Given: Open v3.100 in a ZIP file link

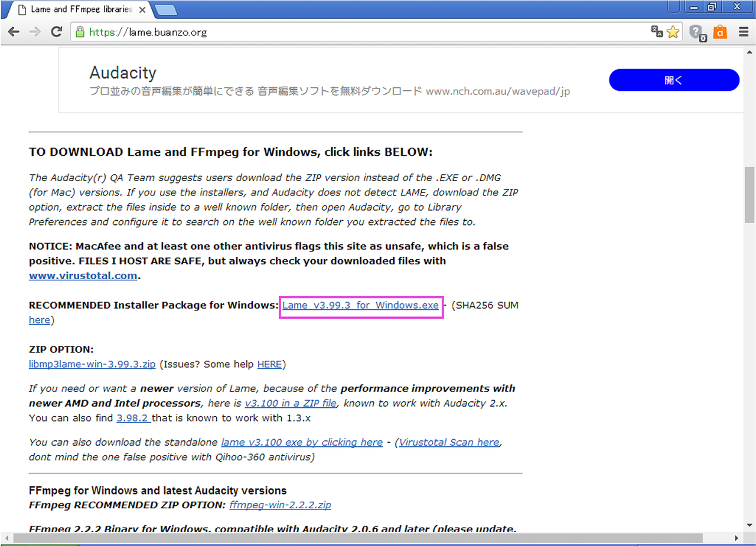Looking at the screenshot, I should pyautogui.click(x=291, y=403).
